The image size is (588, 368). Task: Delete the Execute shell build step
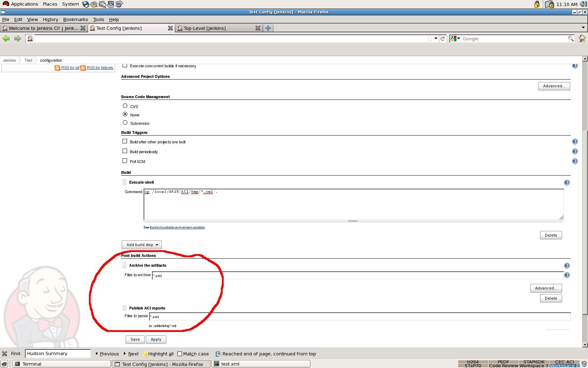(551, 235)
